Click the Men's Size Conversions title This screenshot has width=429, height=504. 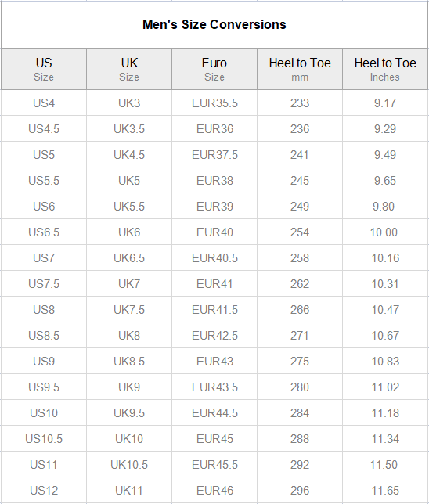214,25
